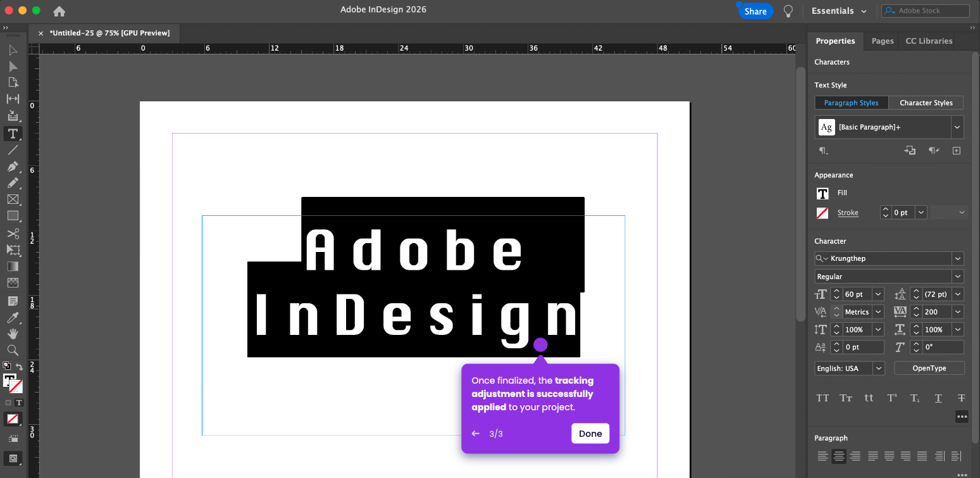Select the Hand tool
This screenshot has width=980, height=478.
coord(13,334)
